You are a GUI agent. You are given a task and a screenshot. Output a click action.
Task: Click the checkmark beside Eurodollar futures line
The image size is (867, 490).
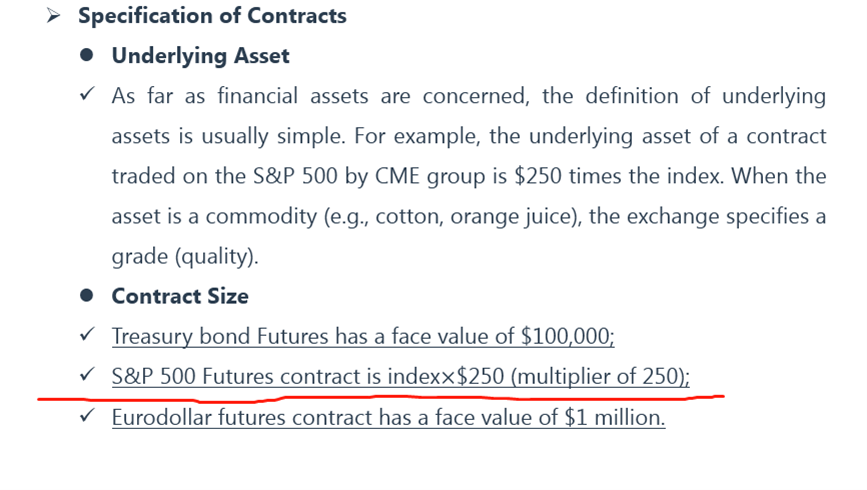87,415
